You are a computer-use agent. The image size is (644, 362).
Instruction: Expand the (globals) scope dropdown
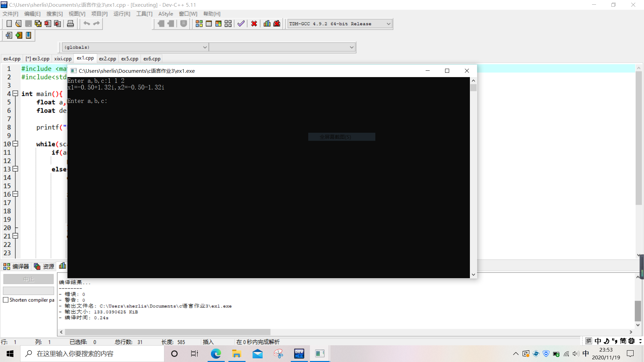pyautogui.click(x=205, y=47)
